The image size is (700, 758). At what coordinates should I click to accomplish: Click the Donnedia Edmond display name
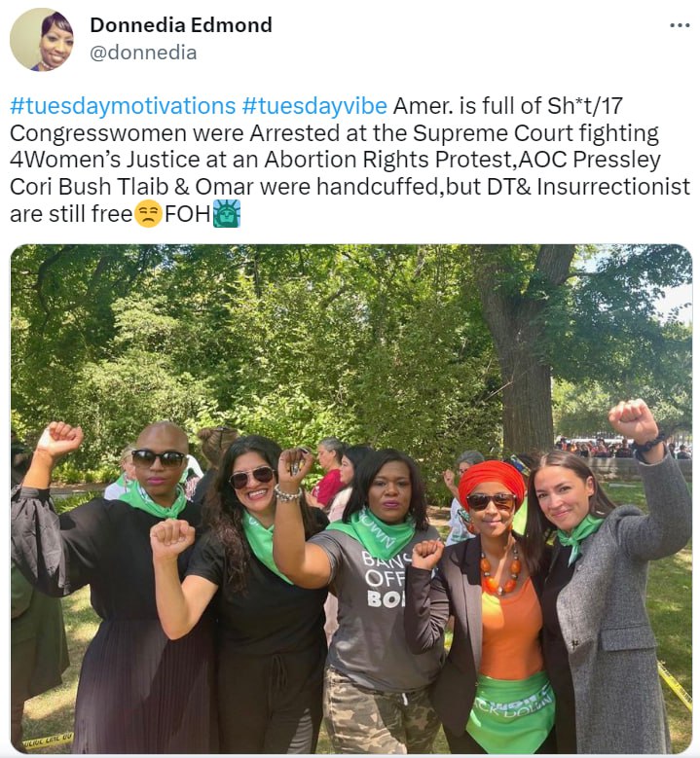pyautogui.click(x=181, y=25)
